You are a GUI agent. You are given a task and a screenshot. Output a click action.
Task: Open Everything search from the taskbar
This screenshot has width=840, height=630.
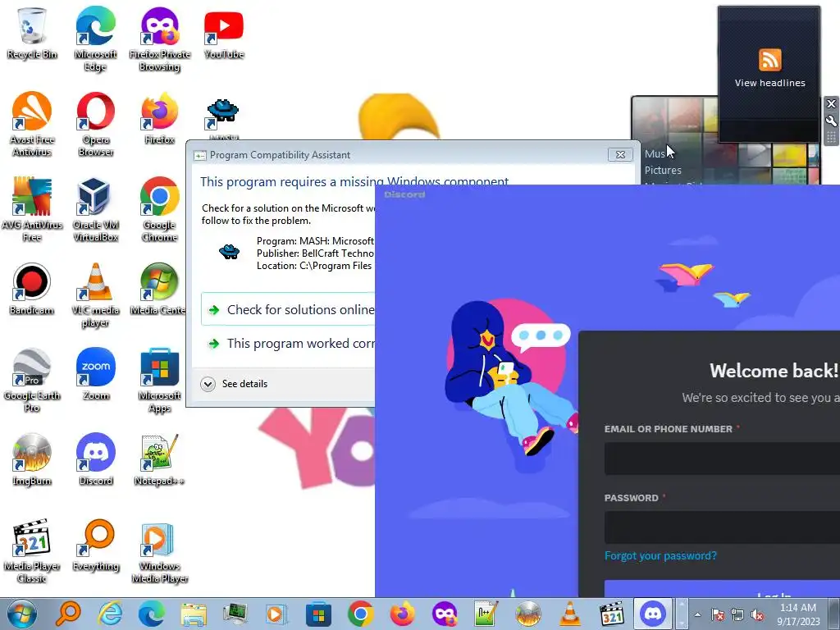click(x=69, y=614)
